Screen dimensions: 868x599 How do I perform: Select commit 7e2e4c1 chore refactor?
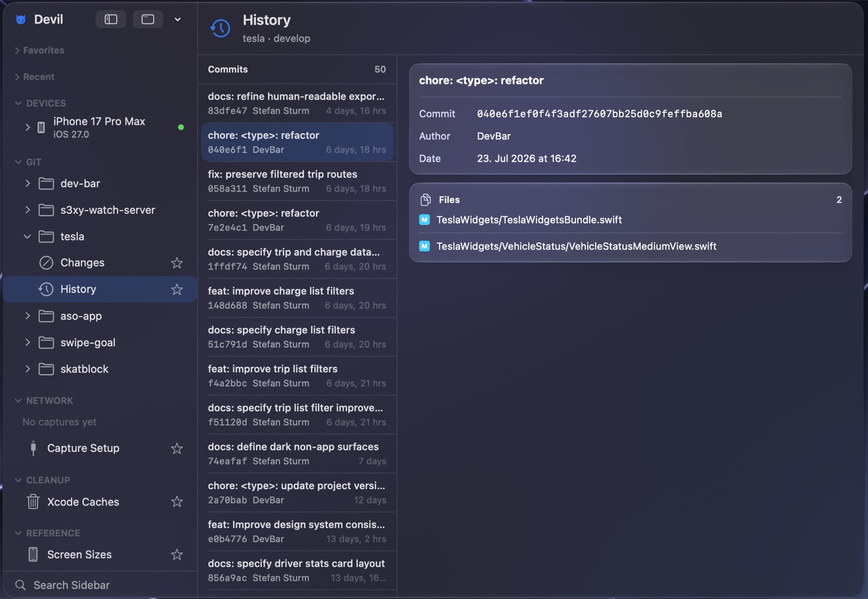click(x=297, y=220)
